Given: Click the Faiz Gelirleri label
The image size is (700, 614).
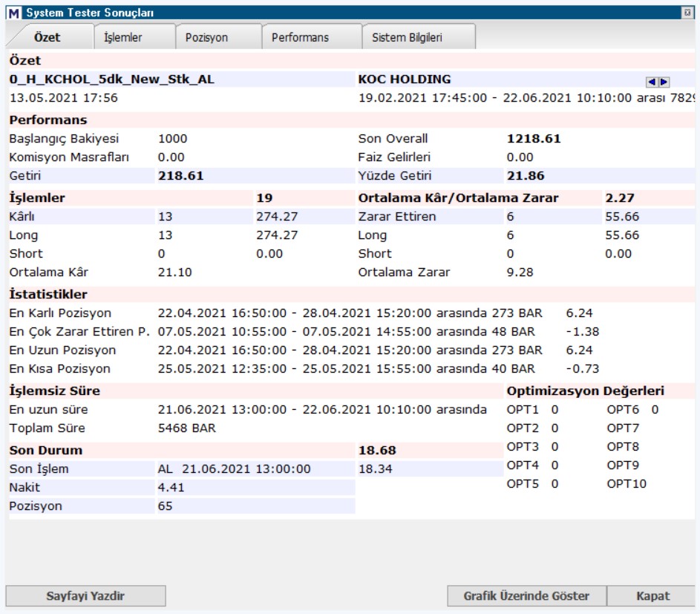Looking at the screenshot, I should tap(394, 157).
